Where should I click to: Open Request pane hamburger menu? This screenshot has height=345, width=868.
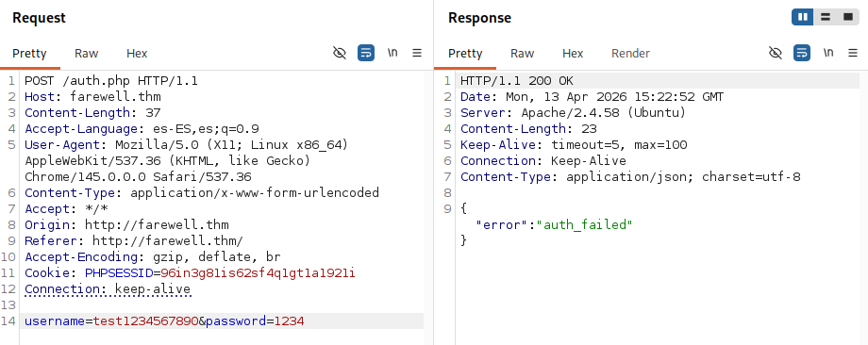(417, 53)
